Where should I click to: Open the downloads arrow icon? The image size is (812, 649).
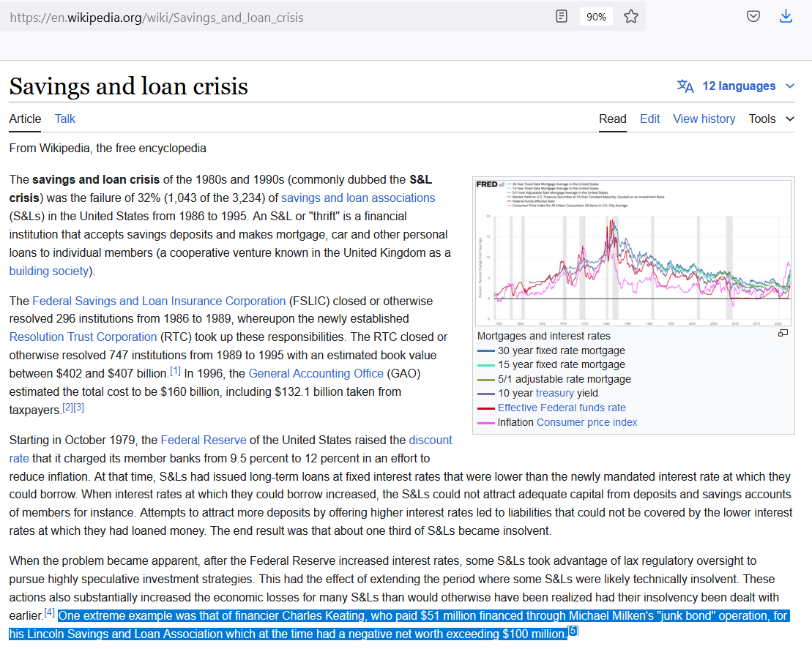coord(786,17)
